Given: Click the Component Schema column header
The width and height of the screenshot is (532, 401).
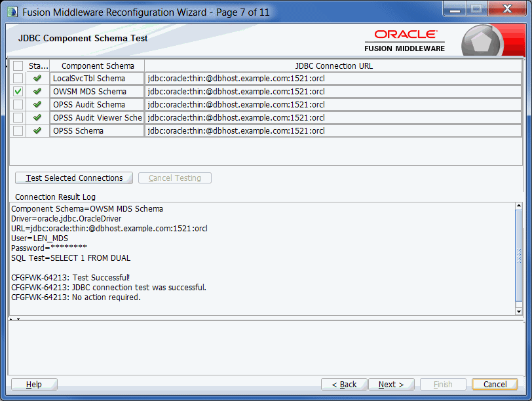Looking at the screenshot, I should pos(98,66).
